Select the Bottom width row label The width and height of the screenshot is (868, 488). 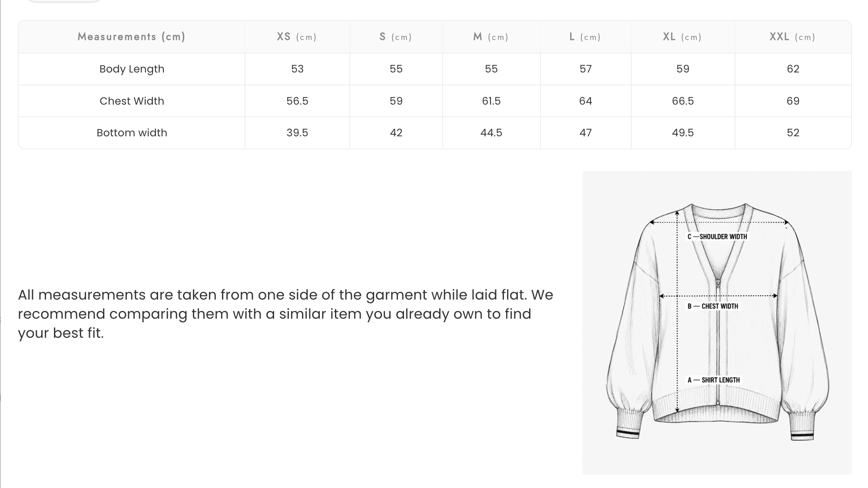point(132,133)
